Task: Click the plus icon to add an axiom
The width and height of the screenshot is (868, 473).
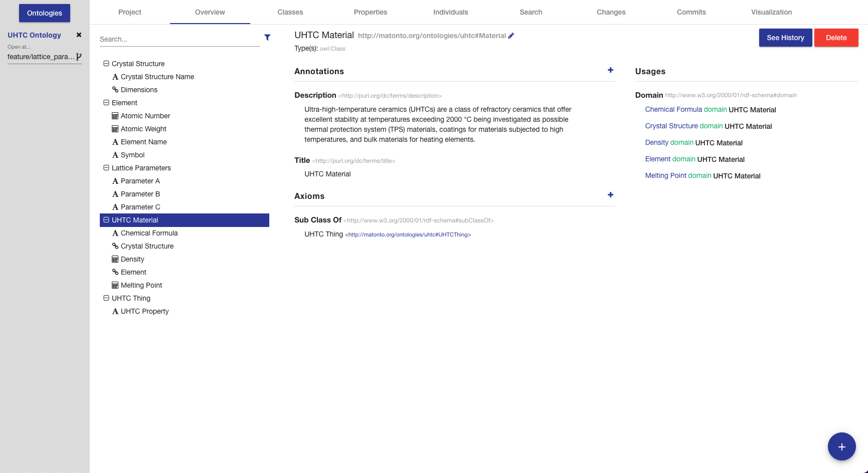Action: [610, 195]
